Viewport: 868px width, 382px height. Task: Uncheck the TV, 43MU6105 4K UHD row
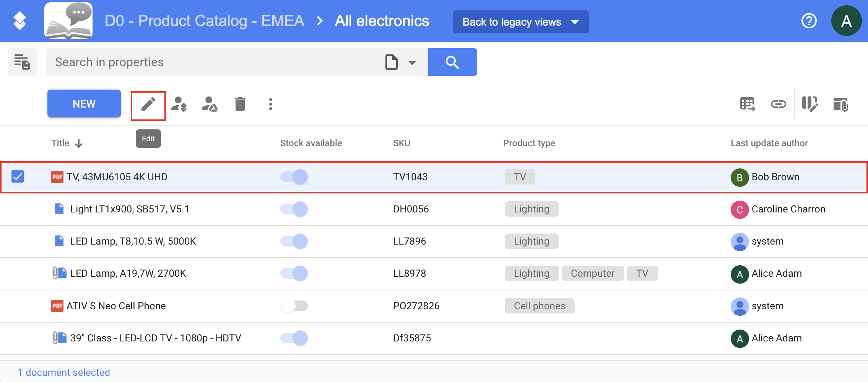(x=18, y=176)
